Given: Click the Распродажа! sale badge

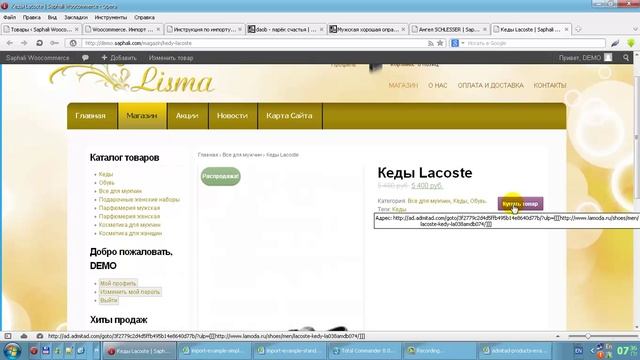Looking at the screenshot, I should click(220, 176).
